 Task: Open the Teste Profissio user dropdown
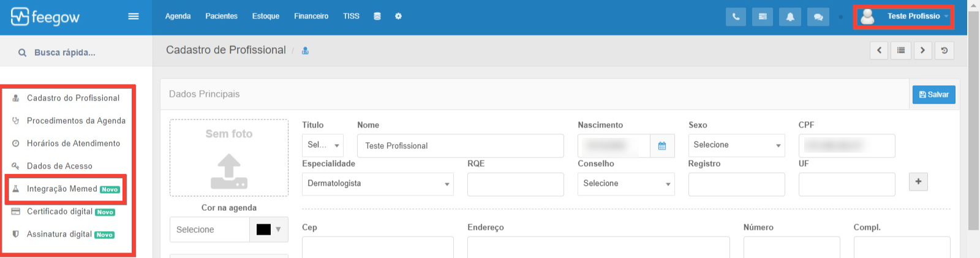[x=903, y=17]
